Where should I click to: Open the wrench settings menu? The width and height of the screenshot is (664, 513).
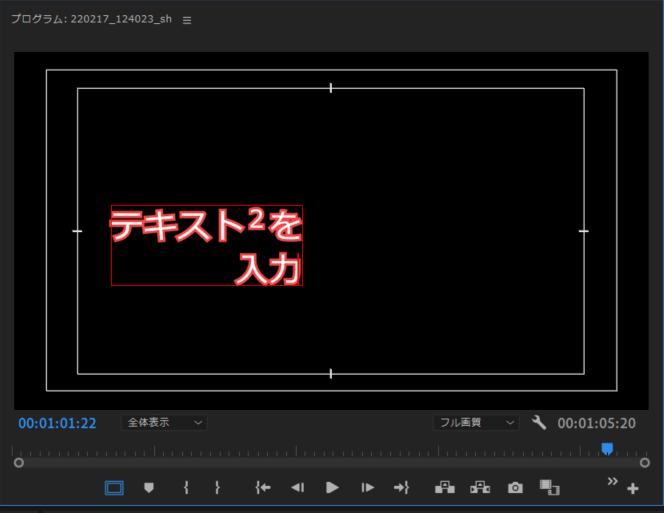point(539,423)
